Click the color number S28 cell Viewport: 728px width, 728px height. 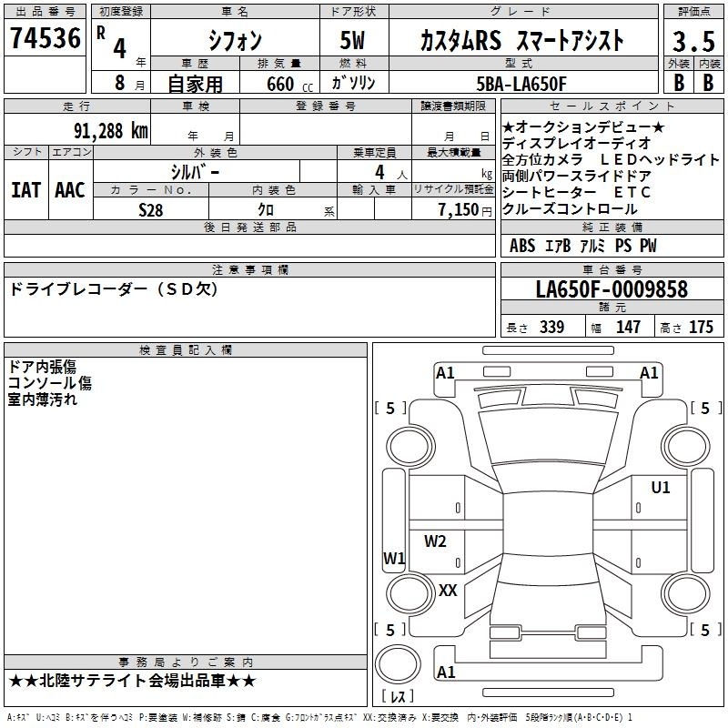[151, 209]
